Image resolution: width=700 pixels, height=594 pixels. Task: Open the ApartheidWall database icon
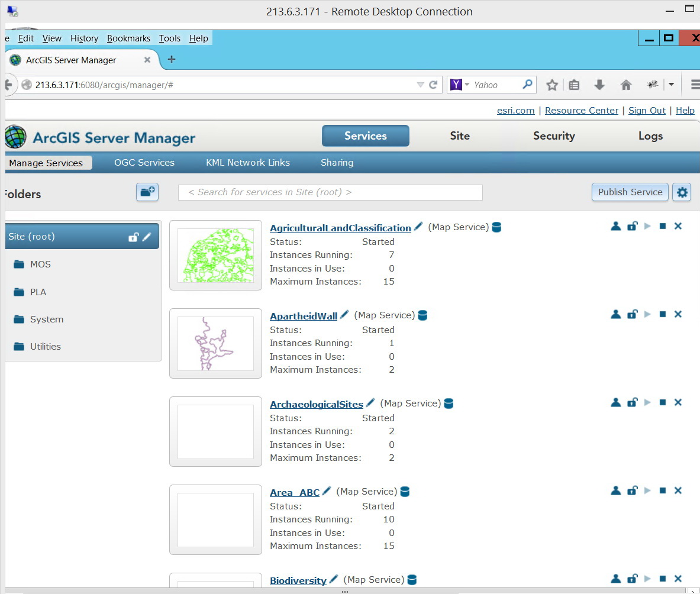[x=422, y=315]
